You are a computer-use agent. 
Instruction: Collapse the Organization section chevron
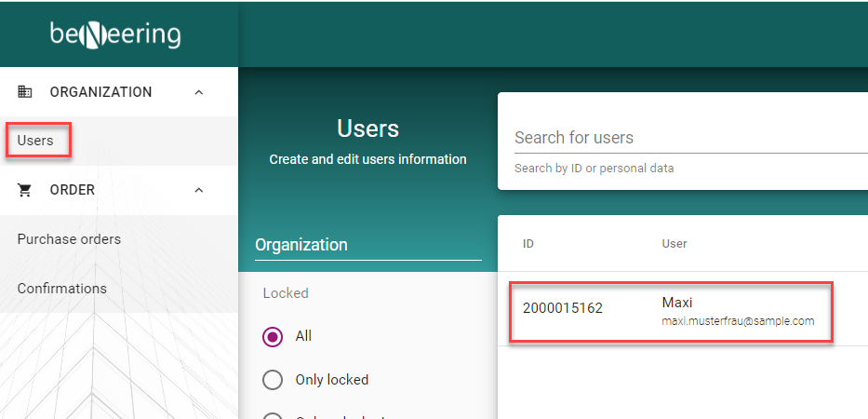(x=199, y=92)
